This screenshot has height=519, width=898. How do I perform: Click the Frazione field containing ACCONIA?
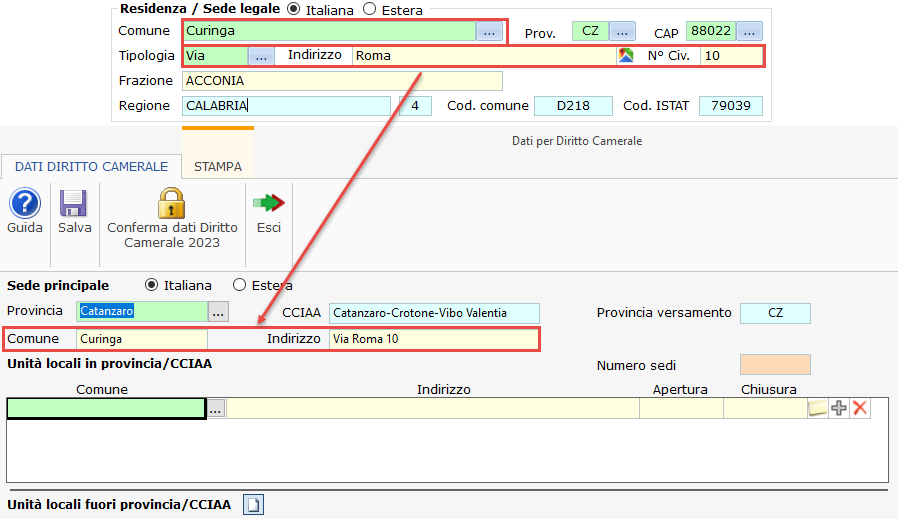[341, 81]
